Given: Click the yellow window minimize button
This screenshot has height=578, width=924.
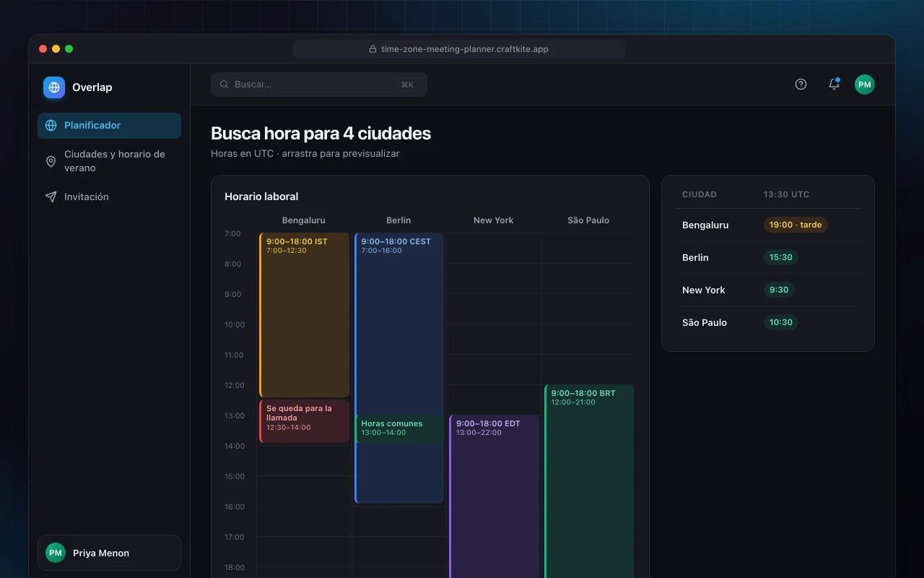Looking at the screenshot, I should click(x=56, y=49).
